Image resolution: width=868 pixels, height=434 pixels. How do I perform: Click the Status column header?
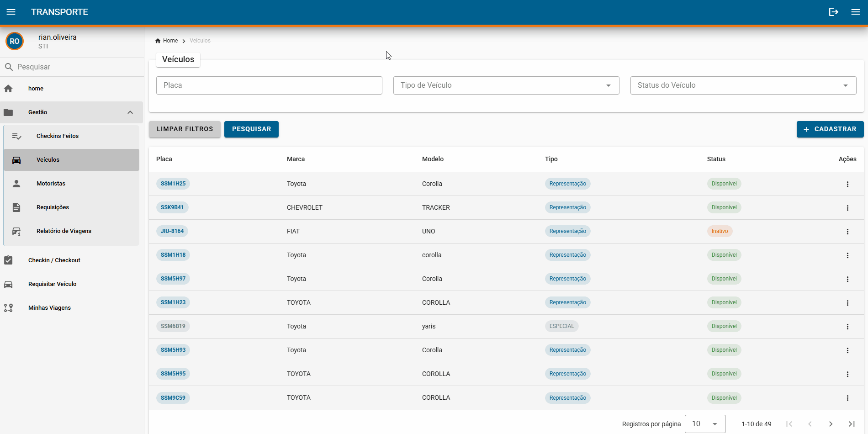coord(716,159)
